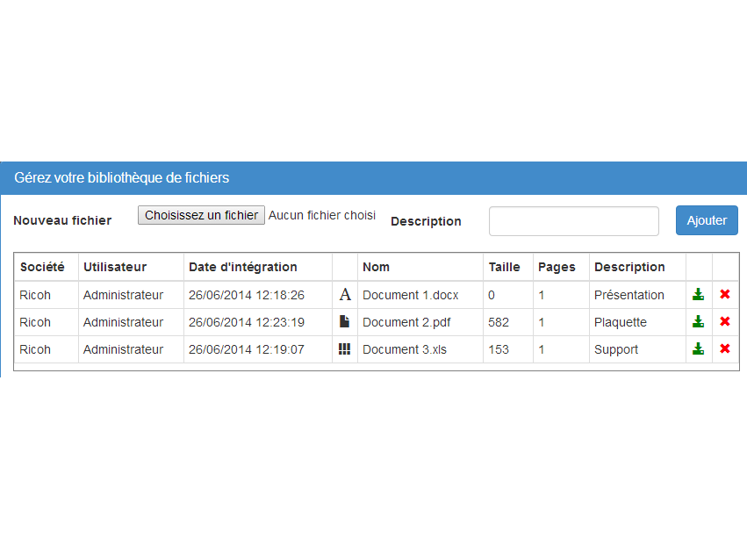Delete Document 1.docx with red X
Image resolution: width=747 pixels, height=560 pixels.
[725, 294]
